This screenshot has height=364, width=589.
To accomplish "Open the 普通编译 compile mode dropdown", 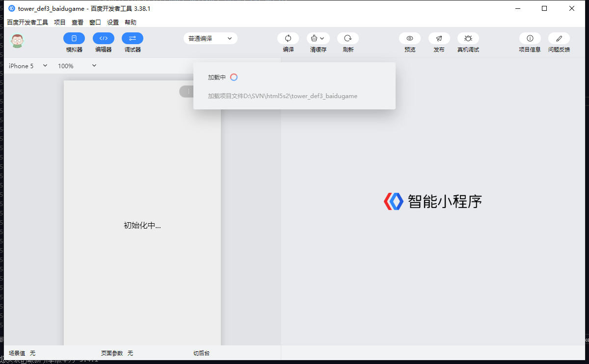I will (211, 38).
